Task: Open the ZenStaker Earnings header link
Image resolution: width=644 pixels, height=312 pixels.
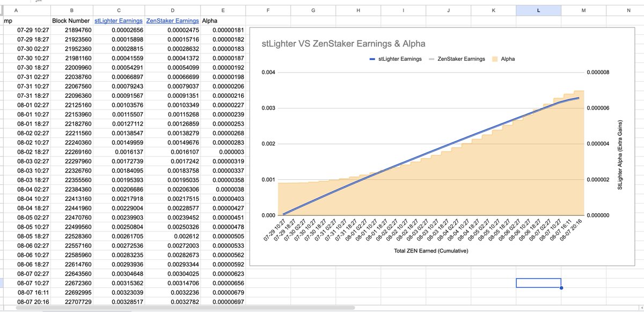Action: click(x=173, y=20)
